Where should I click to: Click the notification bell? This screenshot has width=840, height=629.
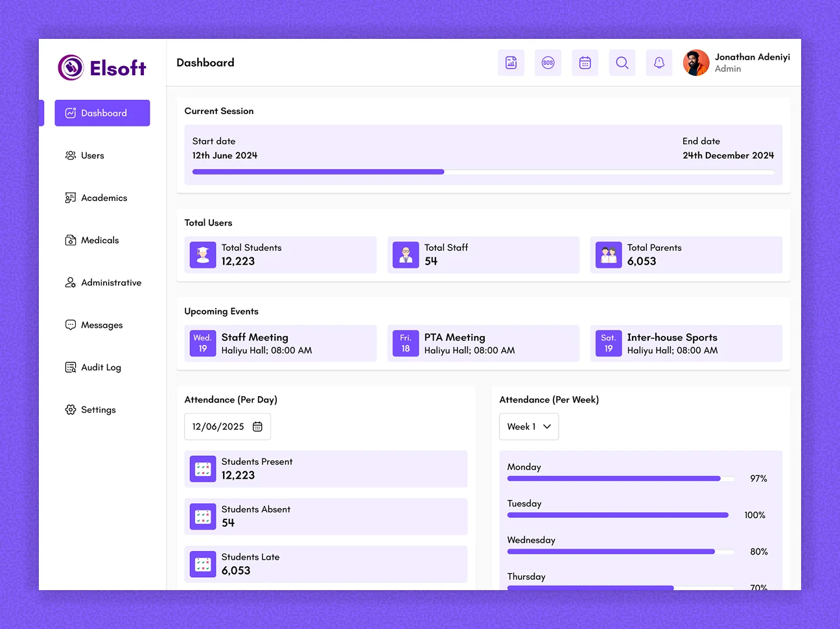(659, 62)
